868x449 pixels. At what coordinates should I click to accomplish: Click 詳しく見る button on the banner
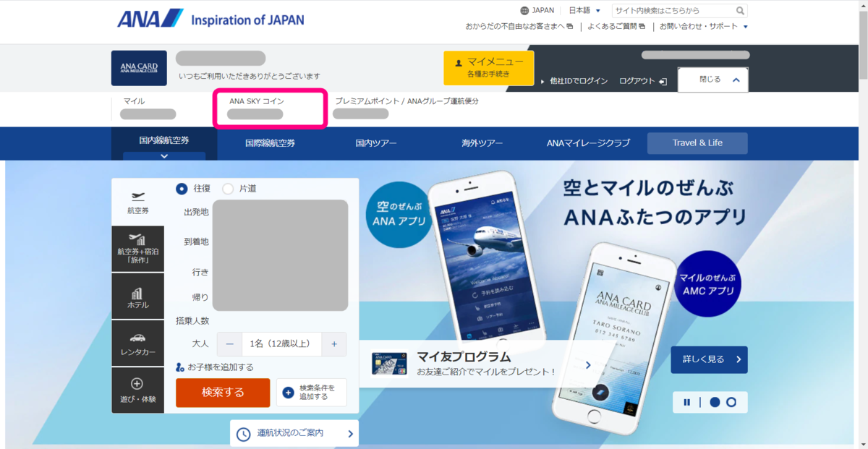pos(709,359)
